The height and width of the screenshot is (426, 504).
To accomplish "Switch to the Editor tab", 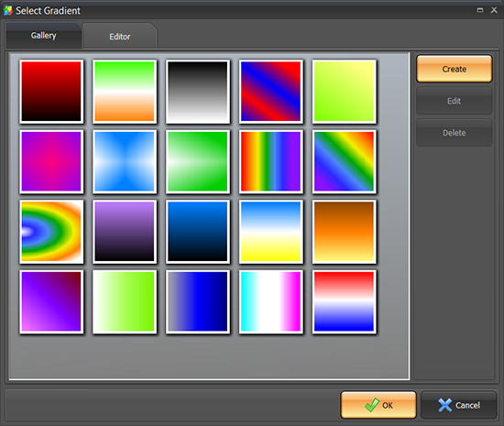I will [x=119, y=37].
